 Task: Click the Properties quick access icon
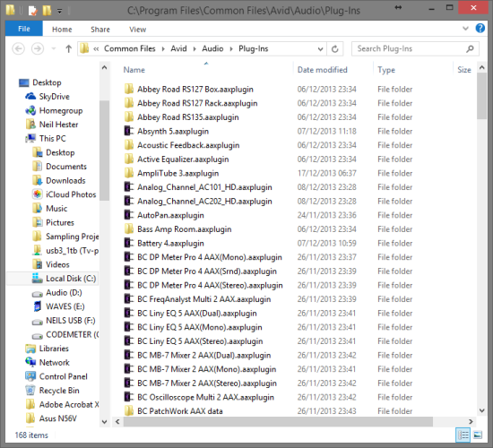click(x=32, y=11)
